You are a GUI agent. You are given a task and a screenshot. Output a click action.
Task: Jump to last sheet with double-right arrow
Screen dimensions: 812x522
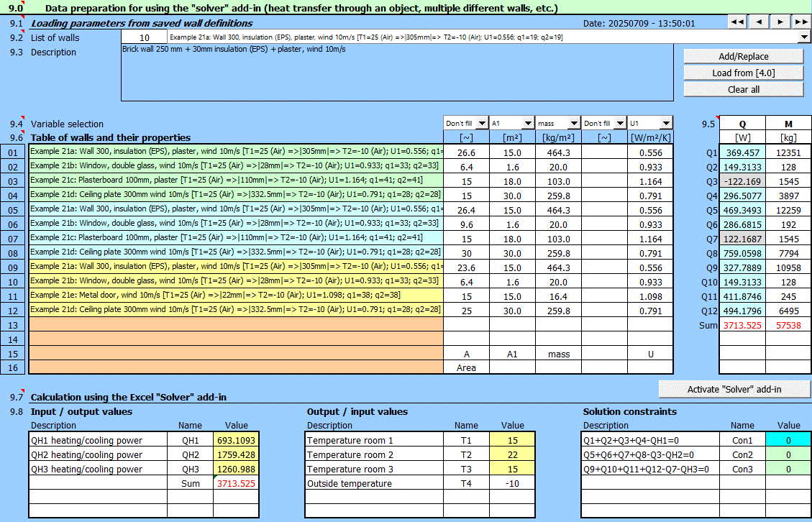[800, 22]
